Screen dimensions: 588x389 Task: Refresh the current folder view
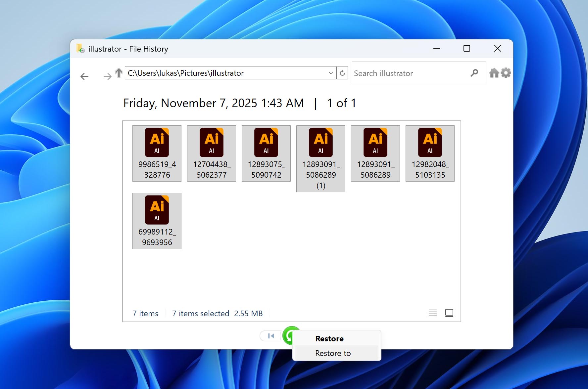click(x=342, y=73)
